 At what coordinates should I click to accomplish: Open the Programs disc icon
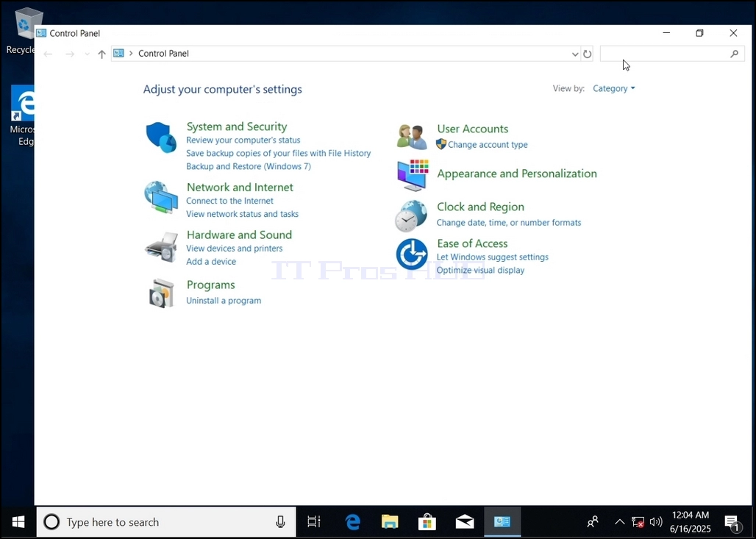pos(161,293)
